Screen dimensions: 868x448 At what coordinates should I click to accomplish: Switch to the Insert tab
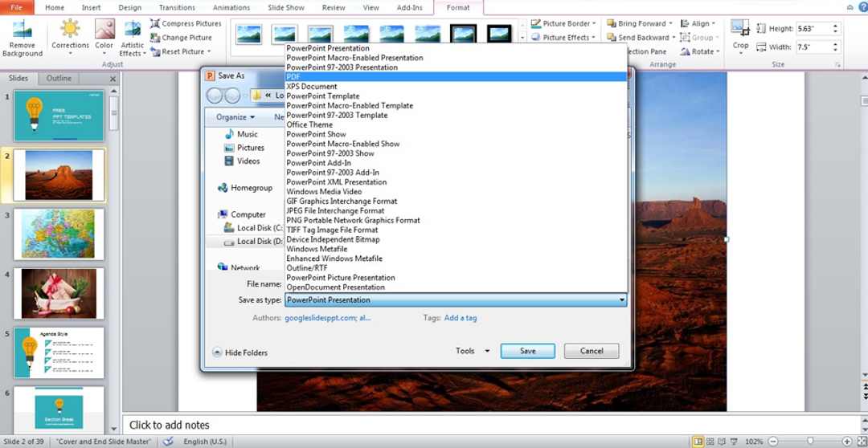92,8
